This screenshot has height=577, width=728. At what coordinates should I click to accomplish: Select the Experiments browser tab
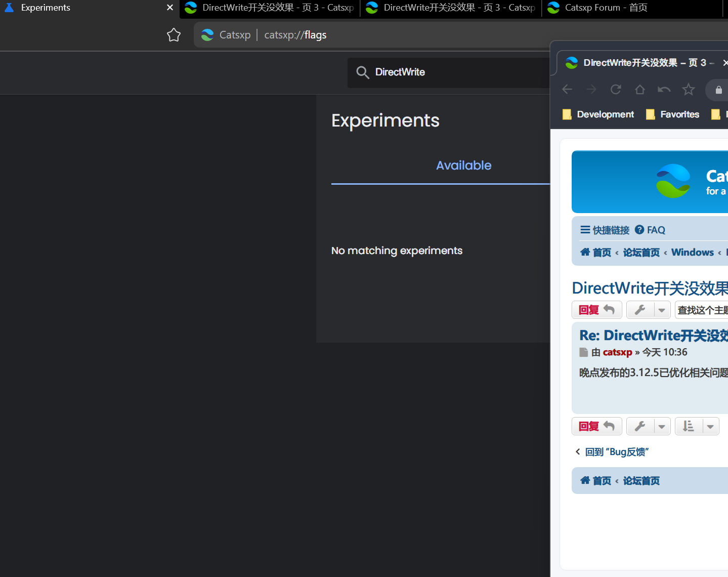point(90,8)
